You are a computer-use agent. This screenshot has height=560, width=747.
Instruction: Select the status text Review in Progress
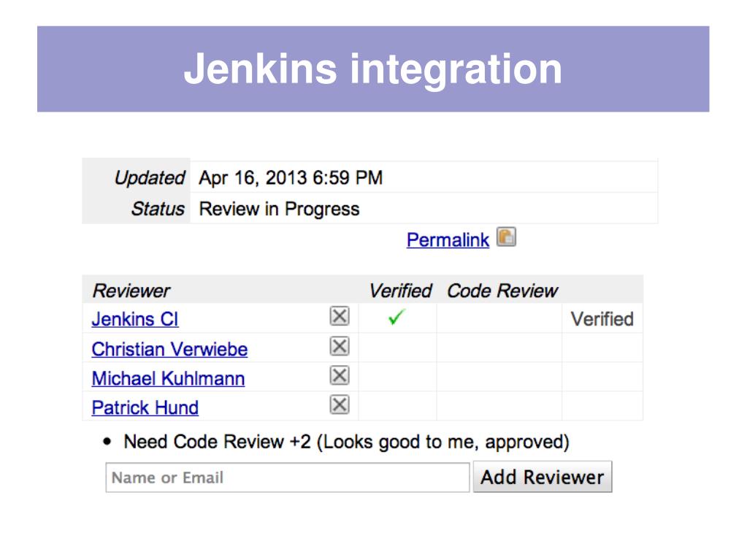click(x=279, y=209)
